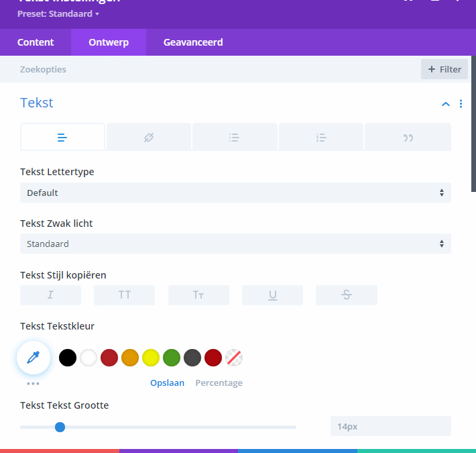Click the Filter button
The width and height of the screenshot is (476, 453).
coord(444,69)
